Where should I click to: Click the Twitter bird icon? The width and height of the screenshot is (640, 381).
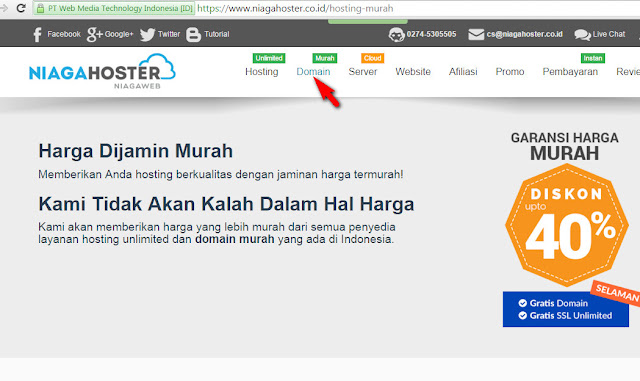(147, 35)
